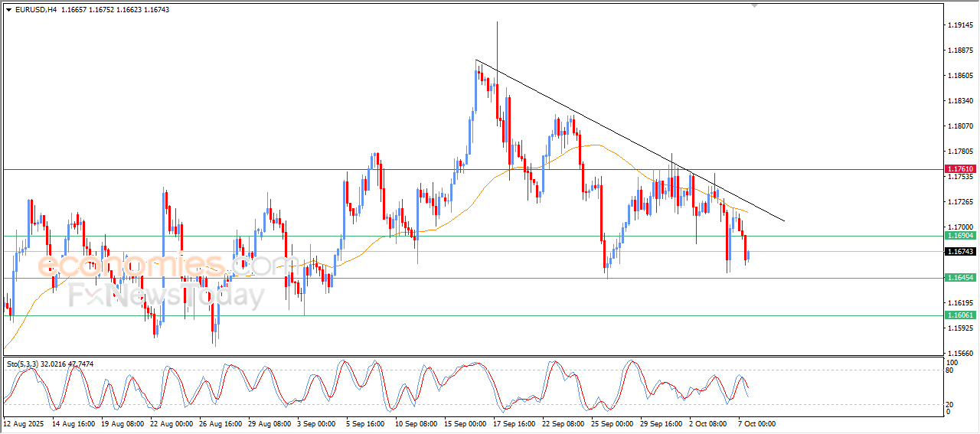980x434 pixels.
Task: Click the triangle arrow beside EURUSD,H4 title
Action: point(9,9)
